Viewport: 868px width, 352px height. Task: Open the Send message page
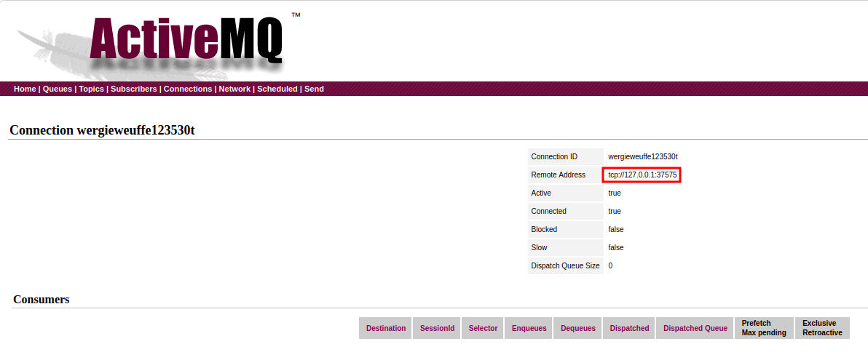pyautogui.click(x=314, y=89)
